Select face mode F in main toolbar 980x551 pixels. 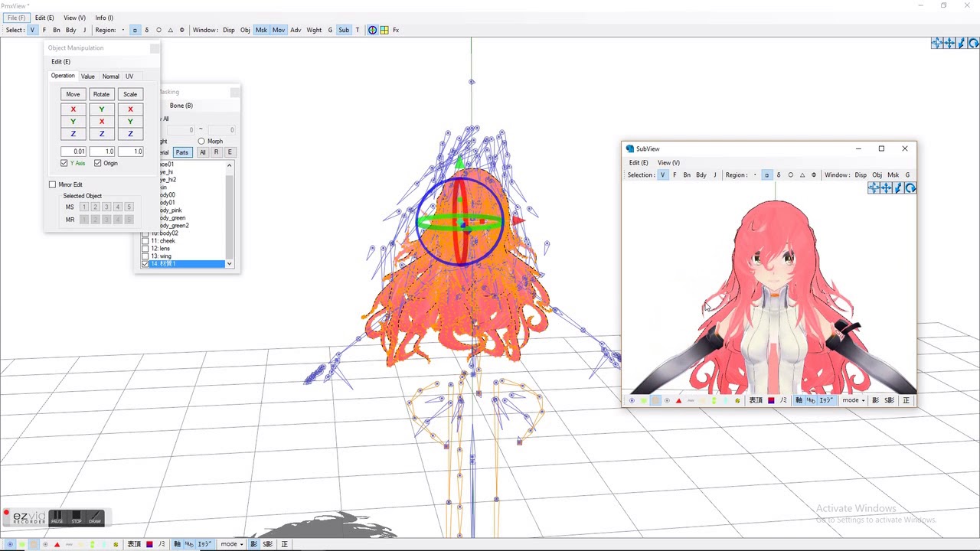pos(44,30)
